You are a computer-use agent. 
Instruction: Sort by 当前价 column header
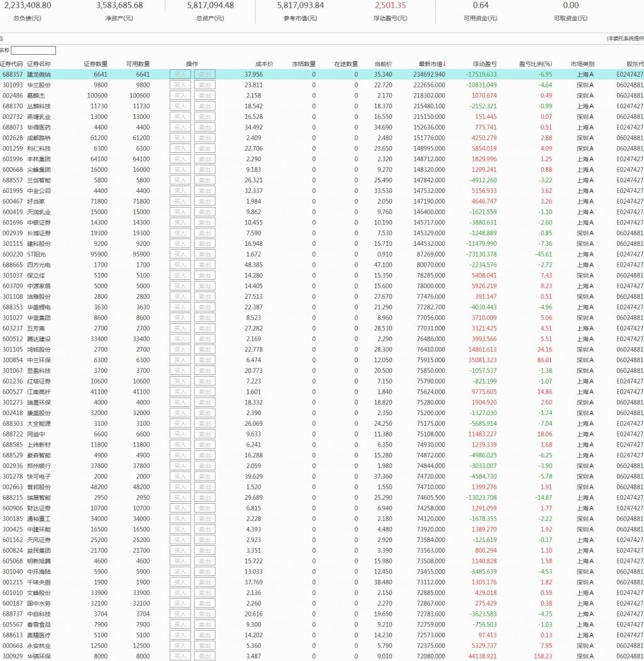[x=383, y=64]
